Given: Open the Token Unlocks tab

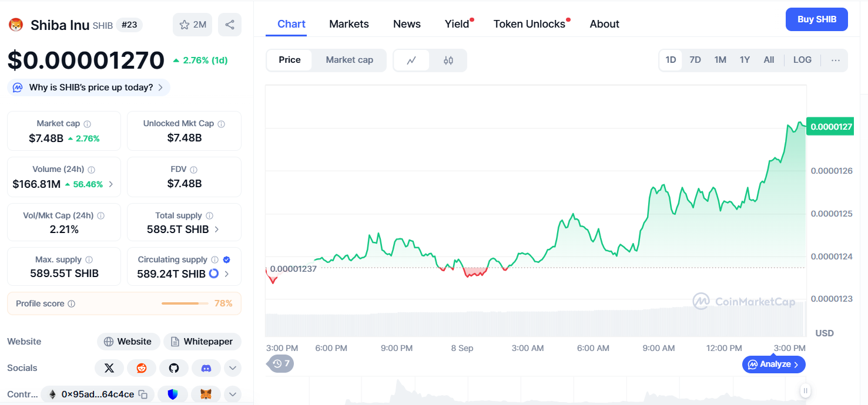Looking at the screenshot, I should (529, 24).
